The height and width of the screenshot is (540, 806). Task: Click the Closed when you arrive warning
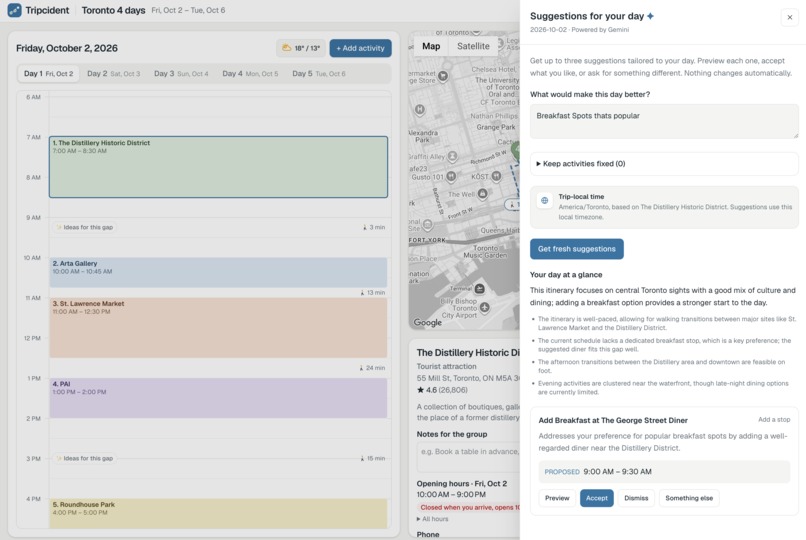470,507
